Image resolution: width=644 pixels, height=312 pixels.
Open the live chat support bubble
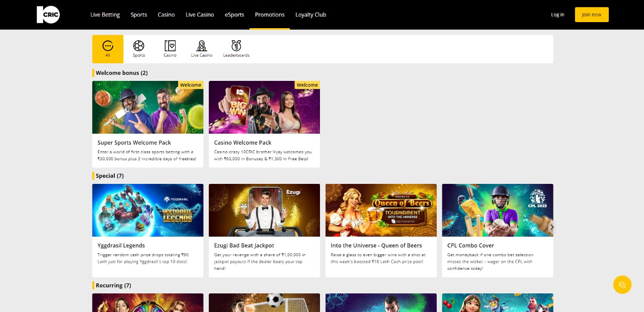click(622, 285)
